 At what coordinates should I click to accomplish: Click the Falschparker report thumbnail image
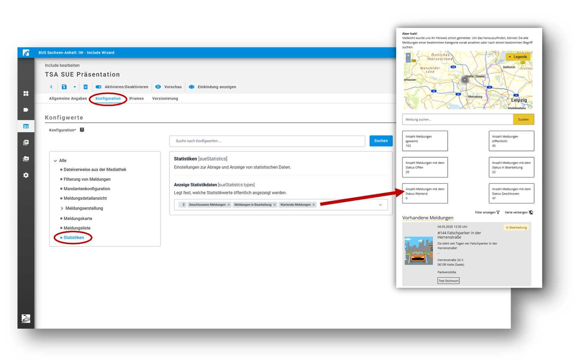(x=419, y=251)
